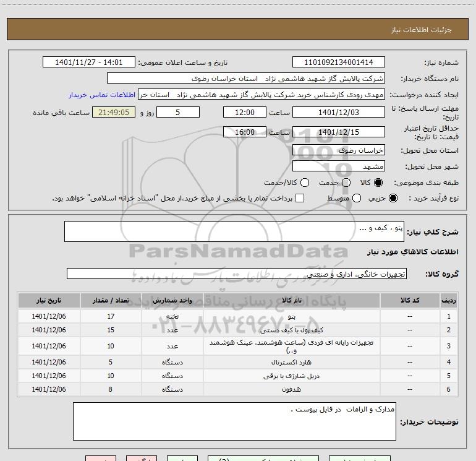Select the هدفون item cell

coord(291,389)
